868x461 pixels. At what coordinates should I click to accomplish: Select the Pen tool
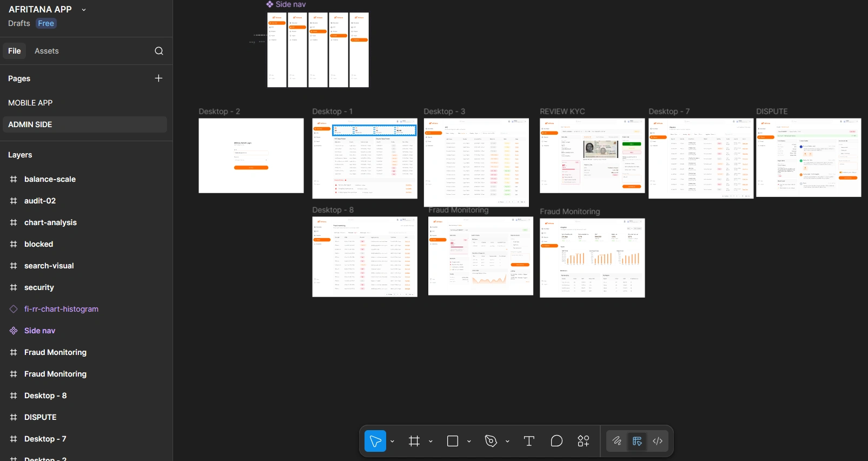point(491,441)
